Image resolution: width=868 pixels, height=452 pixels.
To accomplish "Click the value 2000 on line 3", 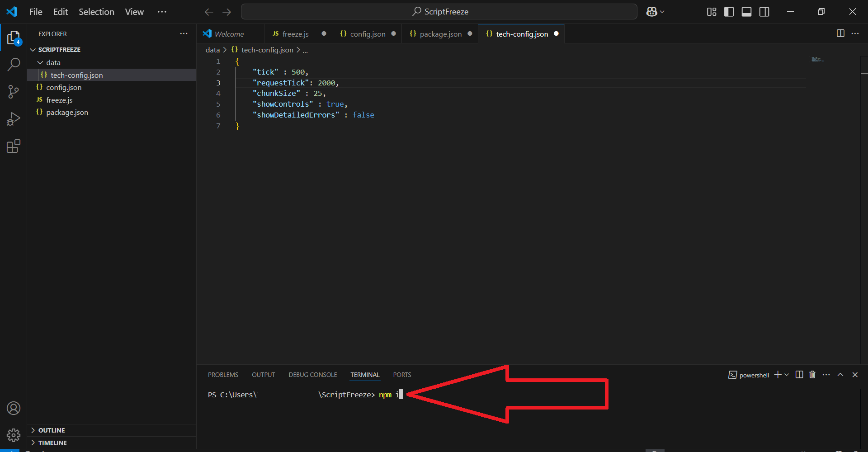I will tap(326, 83).
